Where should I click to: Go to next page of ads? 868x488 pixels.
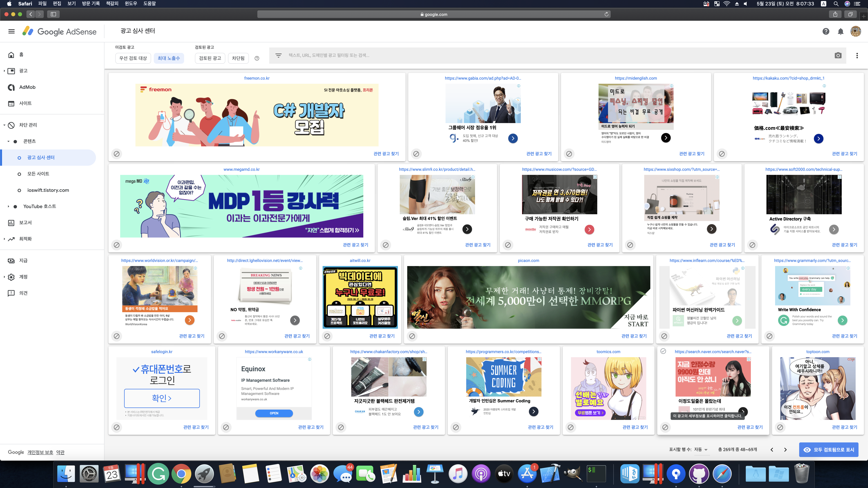pos(785,450)
